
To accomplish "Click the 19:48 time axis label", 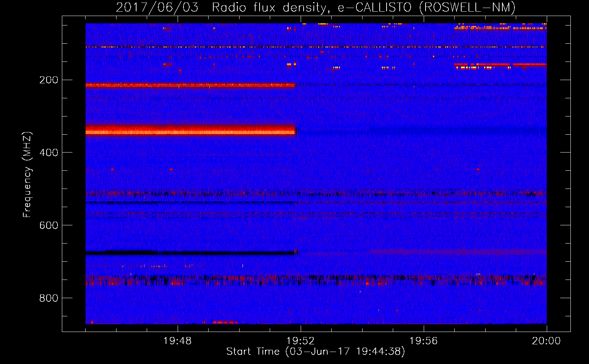I will 178,341.
